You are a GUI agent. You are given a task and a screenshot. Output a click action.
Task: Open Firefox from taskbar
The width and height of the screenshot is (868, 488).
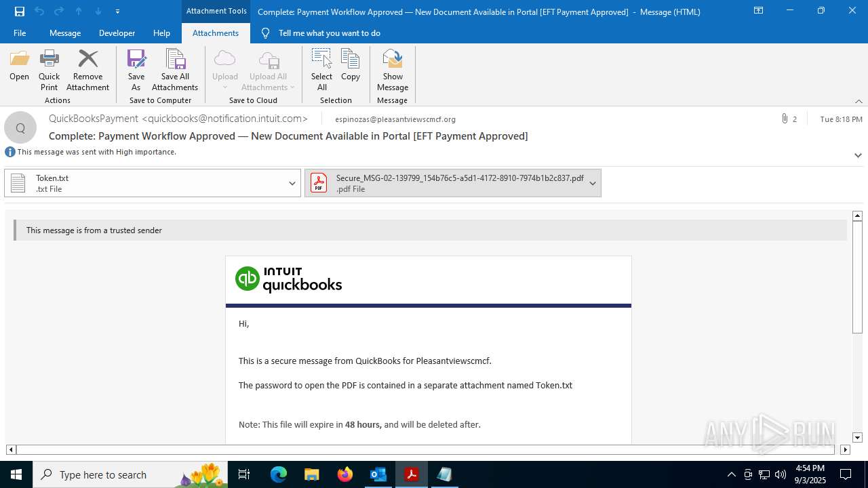tap(345, 474)
